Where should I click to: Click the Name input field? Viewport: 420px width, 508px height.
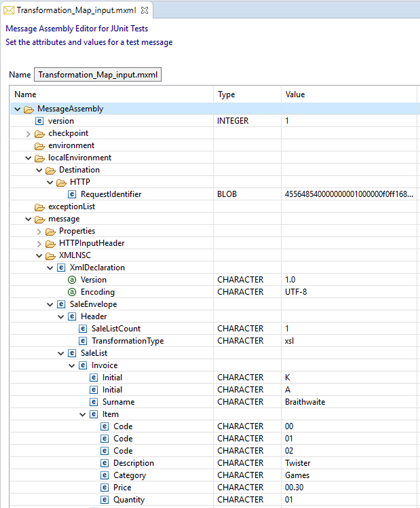98,75
